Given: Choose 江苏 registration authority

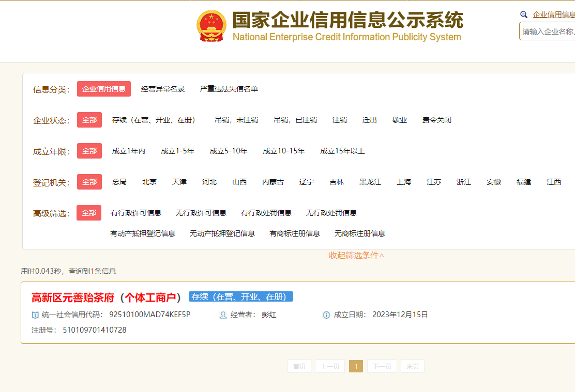Looking at the screenshot, I should (434, 182).
